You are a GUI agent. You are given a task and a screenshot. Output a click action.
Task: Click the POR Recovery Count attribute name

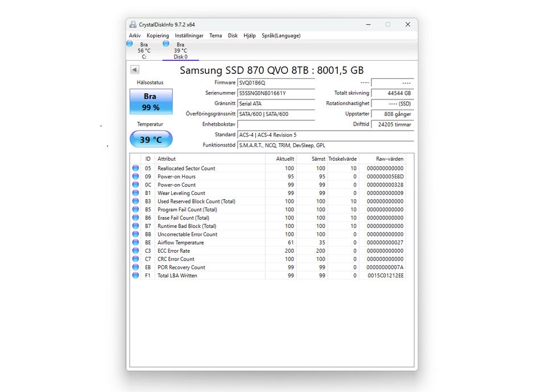[x=181, y=268]
